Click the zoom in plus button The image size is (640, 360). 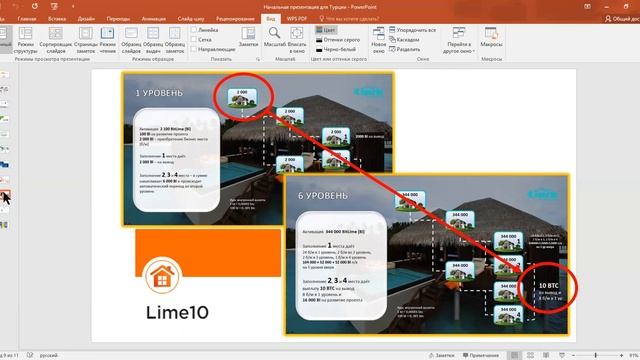621,356
